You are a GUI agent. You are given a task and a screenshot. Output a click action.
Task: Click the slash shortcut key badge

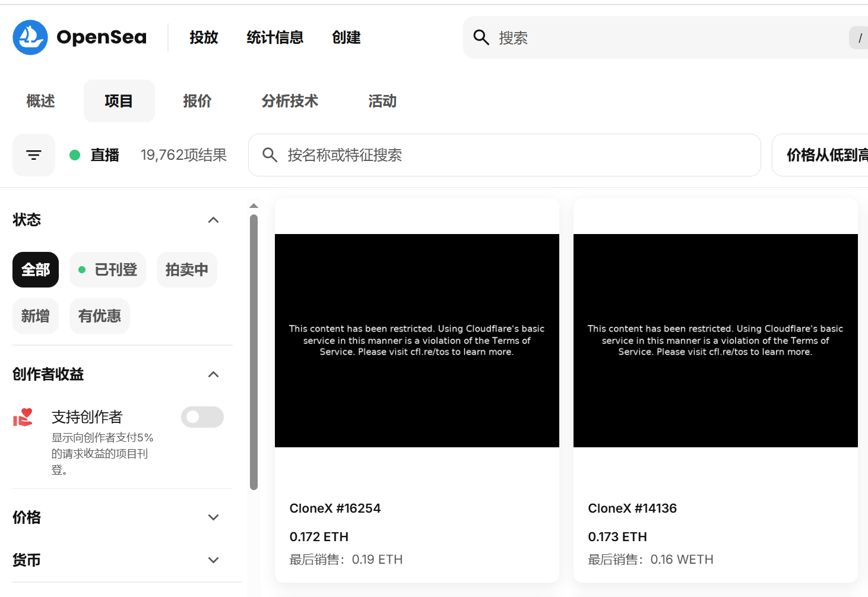tap(859, 38)
